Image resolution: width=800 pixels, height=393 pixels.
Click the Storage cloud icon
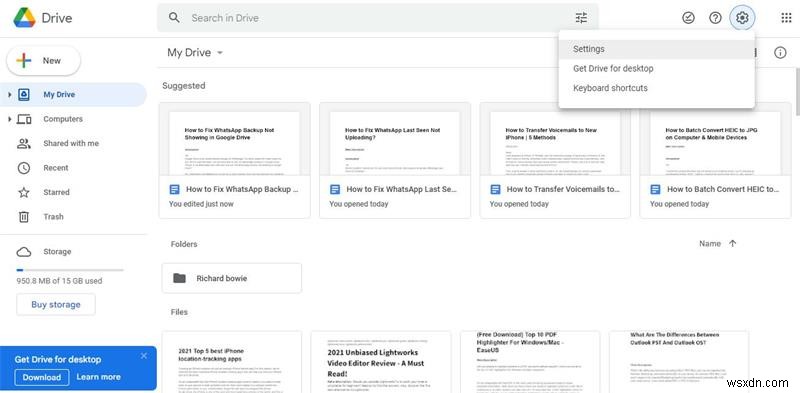coord(24,252)
